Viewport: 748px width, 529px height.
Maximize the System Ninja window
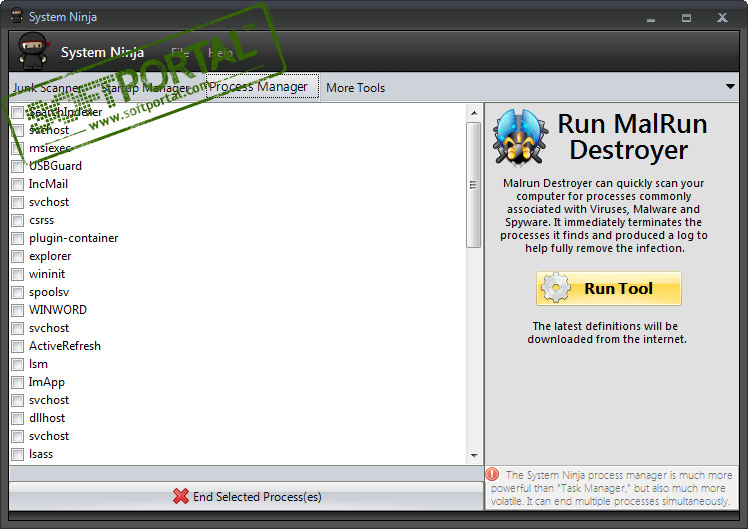pyautogui.click(x=686, y=18)
